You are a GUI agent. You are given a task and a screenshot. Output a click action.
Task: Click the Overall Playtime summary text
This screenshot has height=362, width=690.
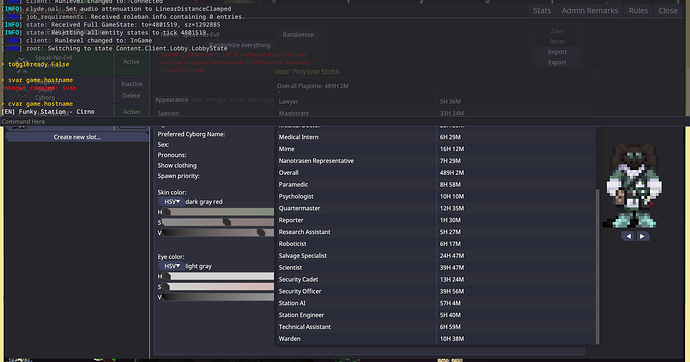pyautogui.click(x=312, y=86)
